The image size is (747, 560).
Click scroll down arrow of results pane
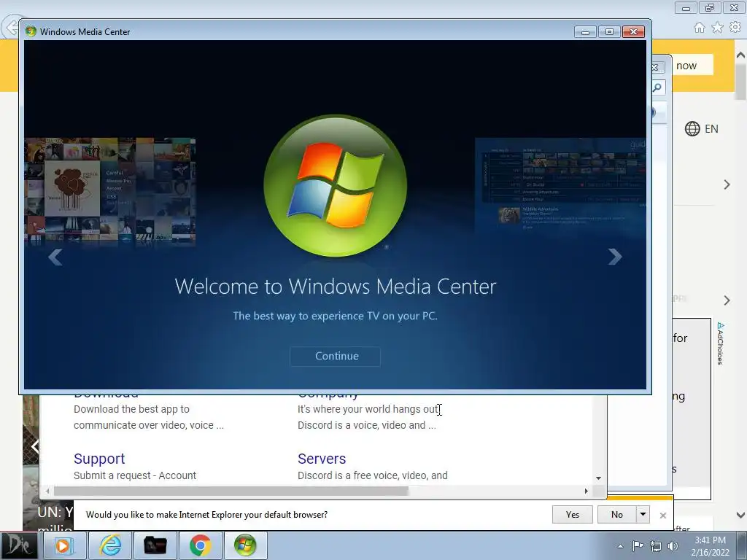(599, 478)
